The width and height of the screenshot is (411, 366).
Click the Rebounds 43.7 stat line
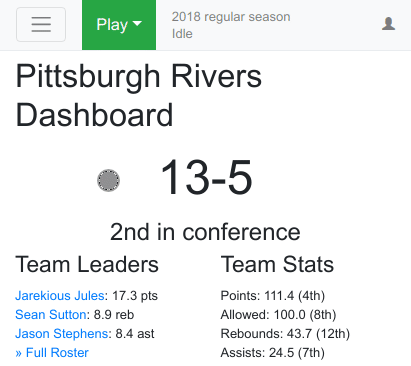click(285, 334)
